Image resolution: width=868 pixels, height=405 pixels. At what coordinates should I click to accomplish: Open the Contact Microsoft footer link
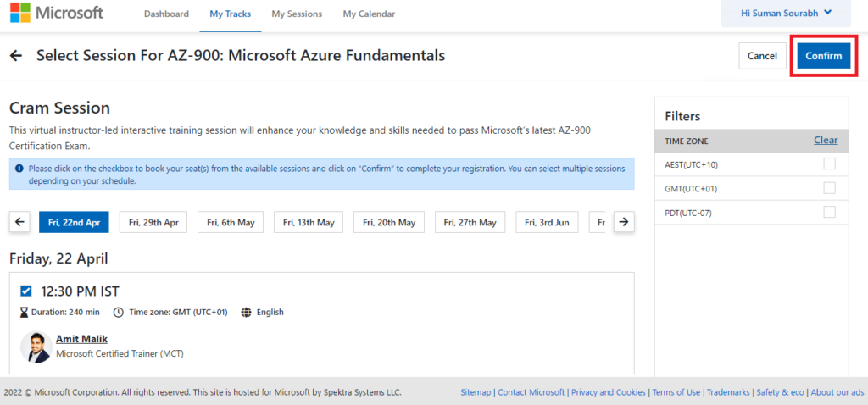531,392
